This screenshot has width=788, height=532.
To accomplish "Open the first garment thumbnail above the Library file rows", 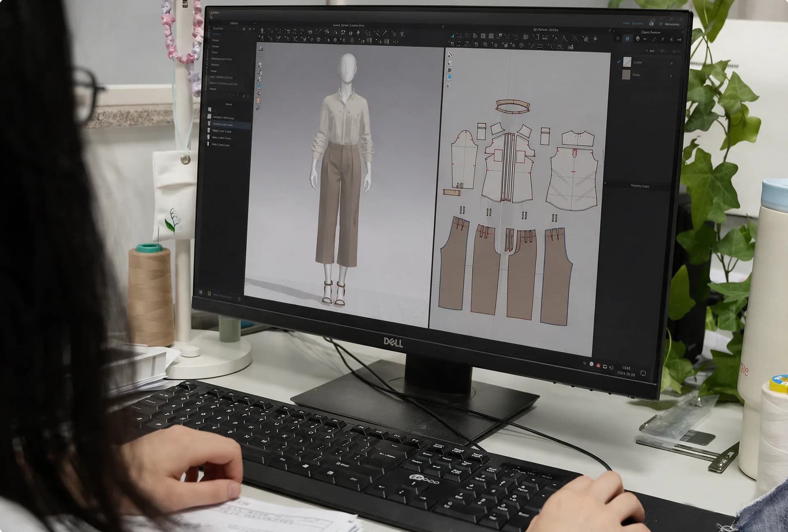I will tap(210, 110).
